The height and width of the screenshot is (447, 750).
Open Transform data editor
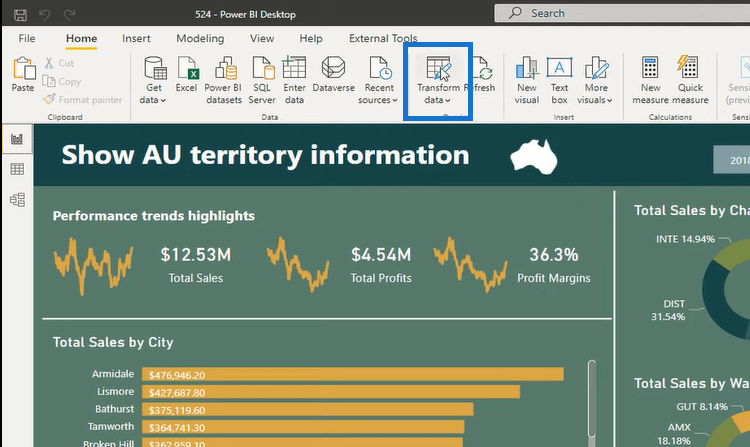[x=438, y=80]
